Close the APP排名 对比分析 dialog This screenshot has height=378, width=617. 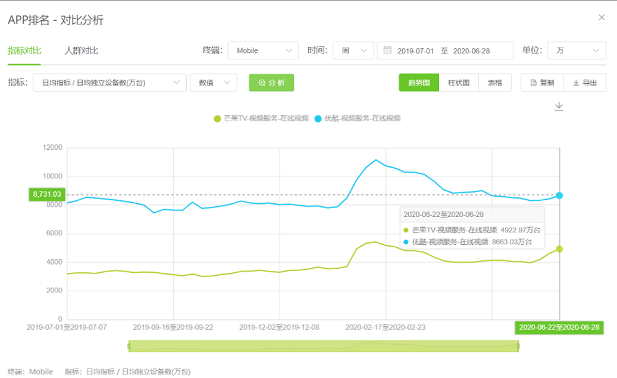pos(601,17)
